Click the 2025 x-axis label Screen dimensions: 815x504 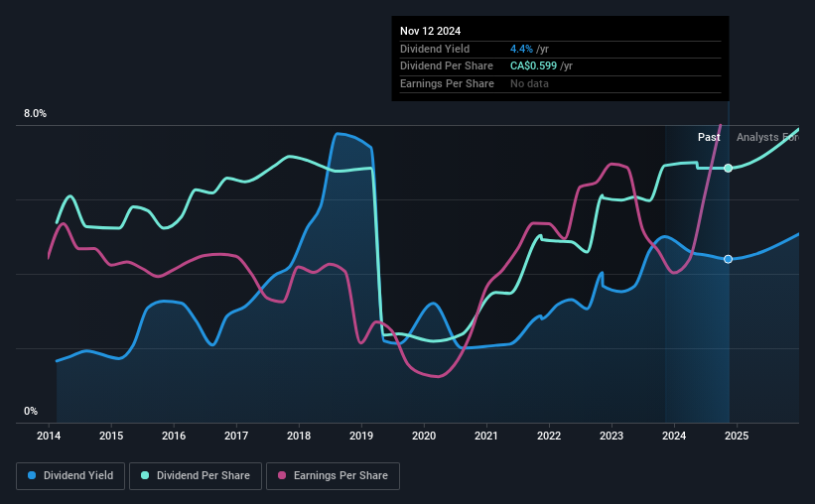click(737, 436)
